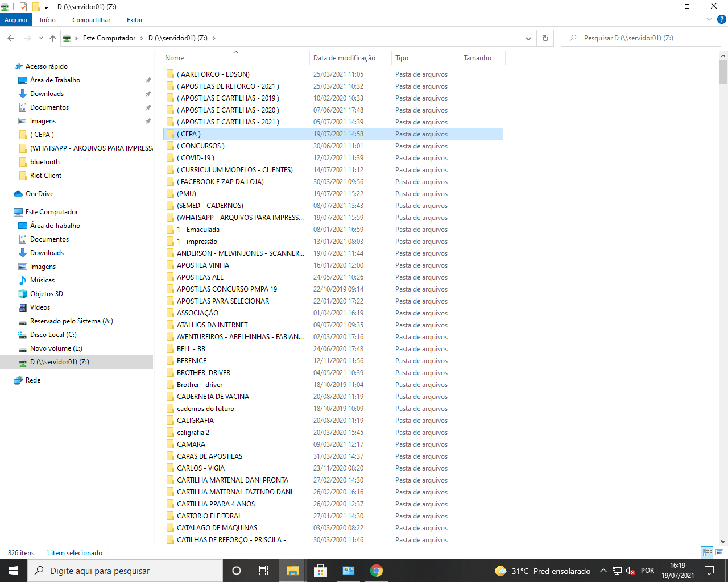Open Customize Quick Access Toolbar dropdown
The width and height of the screenshot is (728, 582).
pyautogui.click(x=46, y=7)
